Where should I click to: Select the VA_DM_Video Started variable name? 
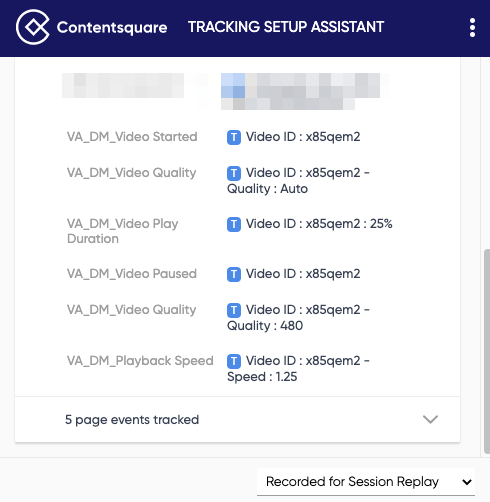tap(132, 137)
